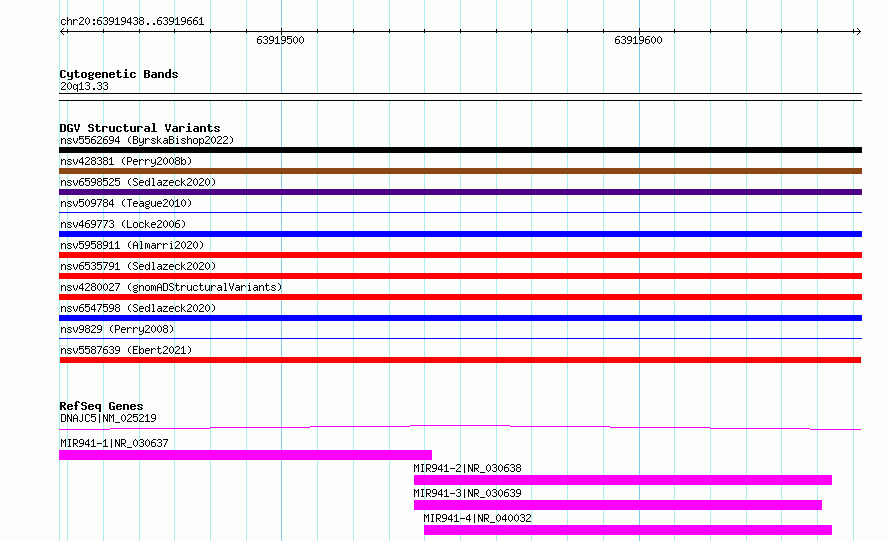Select the thin nsv9829 Perry2008 line
Image resolution: width=890 pixels, height=541 pixels.
click(x=460, y=339)
